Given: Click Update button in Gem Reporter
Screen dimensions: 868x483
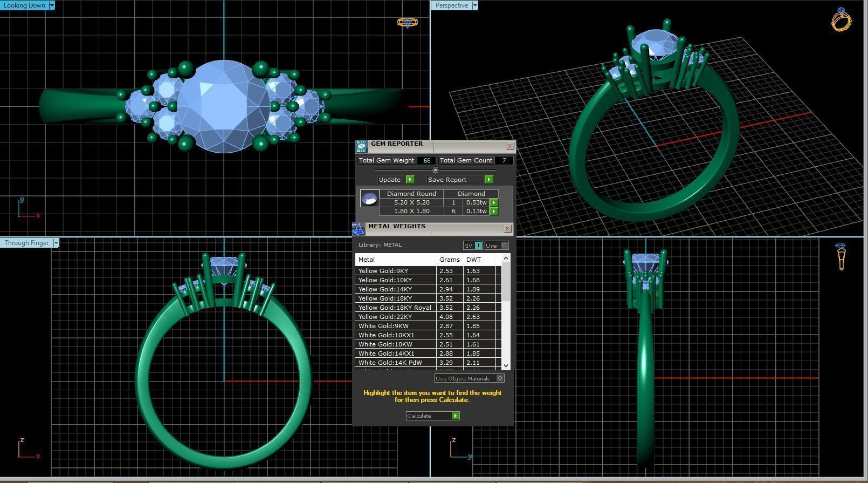Looking at the screenshot, I should click(x=396, y=180).
